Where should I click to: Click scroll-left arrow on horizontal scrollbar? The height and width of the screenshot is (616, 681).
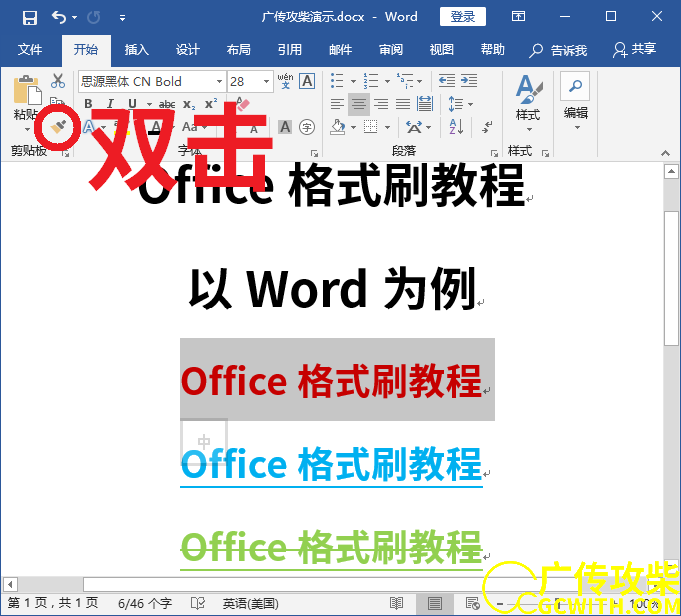(10, 584)
